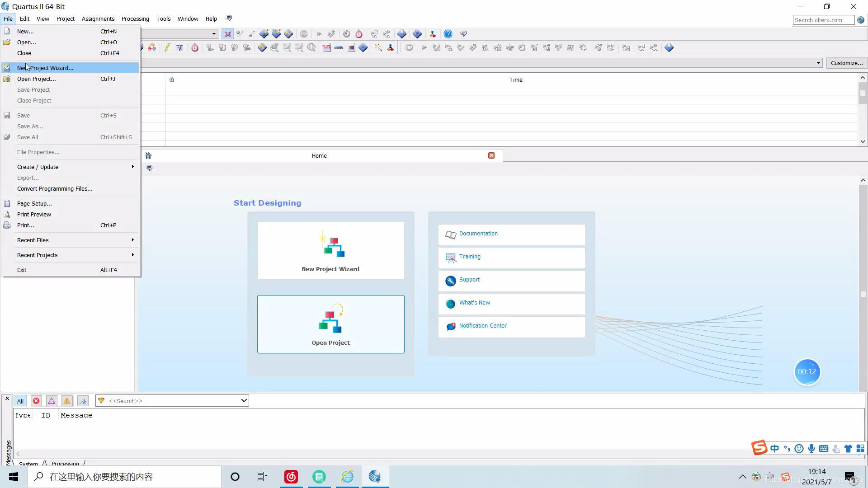Viewport: 868px width, 488px height.
Task: Toggle the flagged messages filter
Action: [x=83, y=401]
